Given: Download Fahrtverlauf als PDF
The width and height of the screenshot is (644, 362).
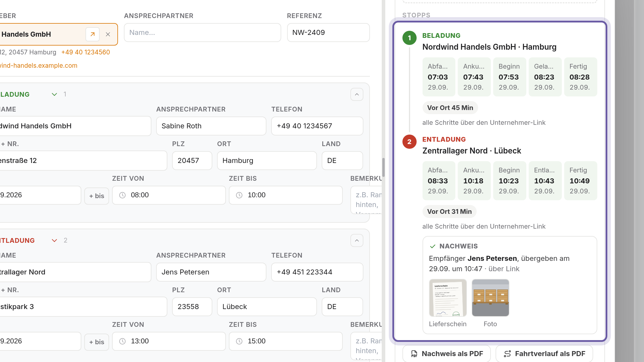Looking at the screenshot, I should pos(544,353).
